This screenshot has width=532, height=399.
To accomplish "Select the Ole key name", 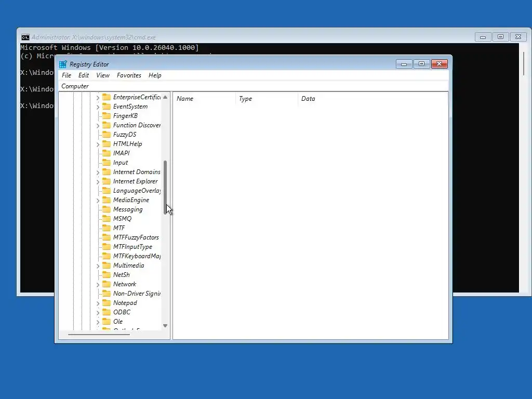I will (118, 321).
